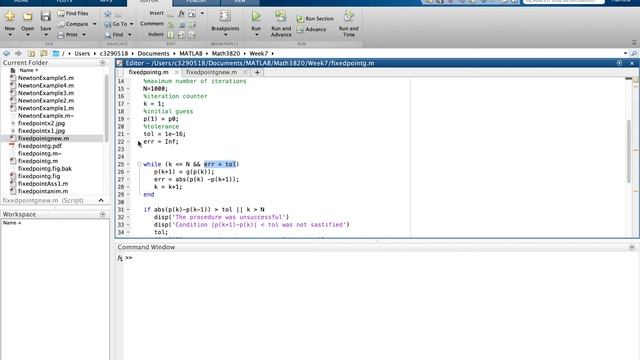The width and height of the screenshot is (640, 360).
Task: Open the Save dropdown arrow
Action: click(45, 35)
